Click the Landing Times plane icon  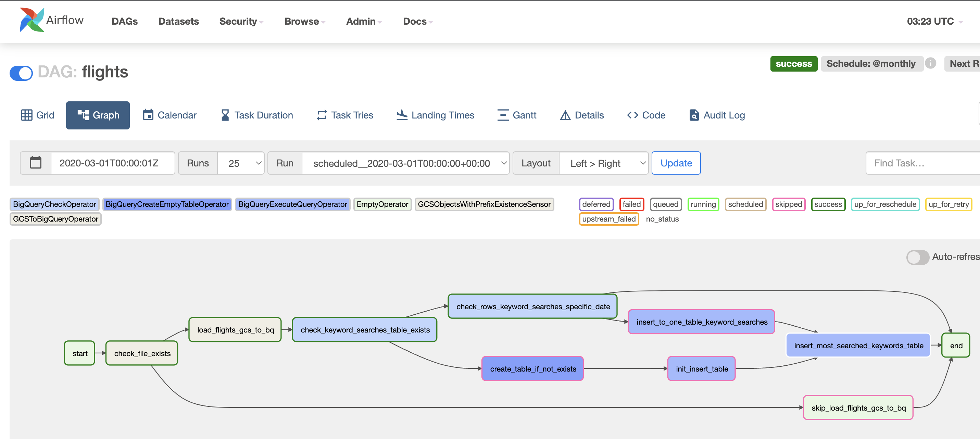click(402, 115)
